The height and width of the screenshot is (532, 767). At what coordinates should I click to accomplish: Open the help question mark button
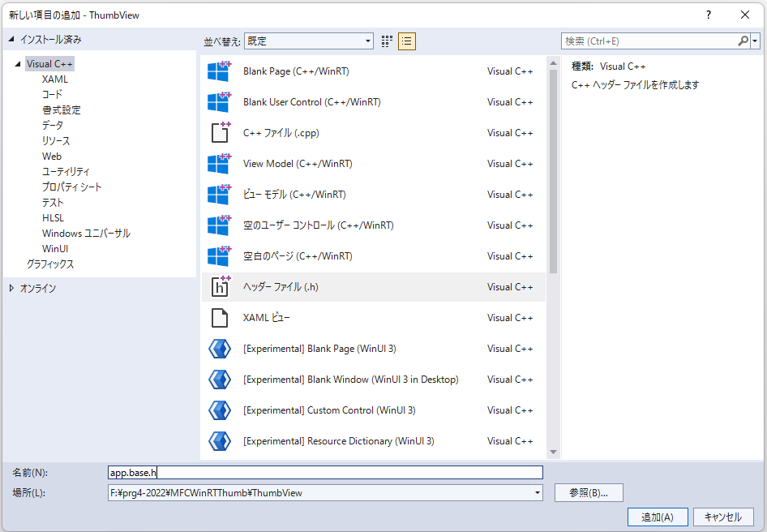(x=709, y=15)
